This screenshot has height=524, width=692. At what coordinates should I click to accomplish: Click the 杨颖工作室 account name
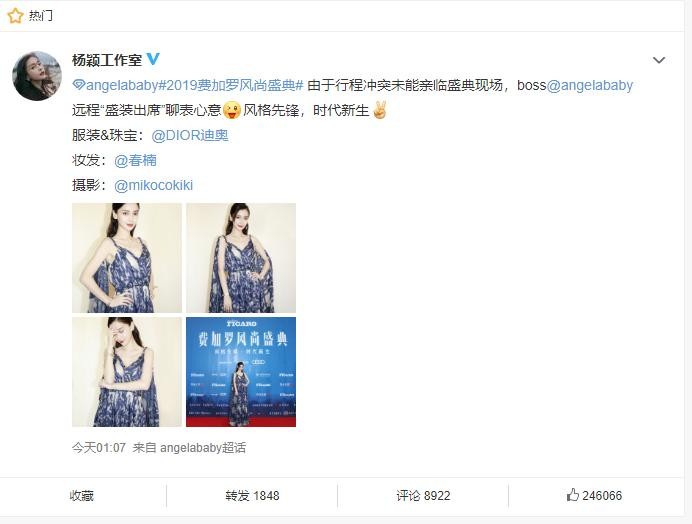pos(107,60)
